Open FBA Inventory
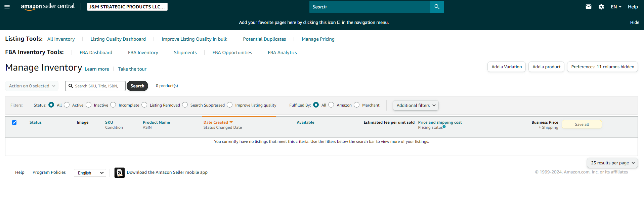 pyautogui.click(x=143, y=52)
